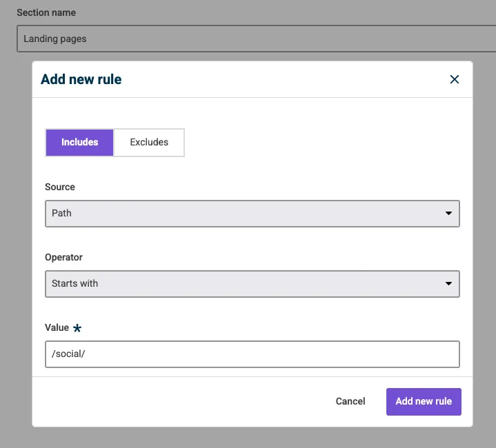Close the Add new rule dialog with X
Viewport: 496px width, 448px height.
coord(454,79)
